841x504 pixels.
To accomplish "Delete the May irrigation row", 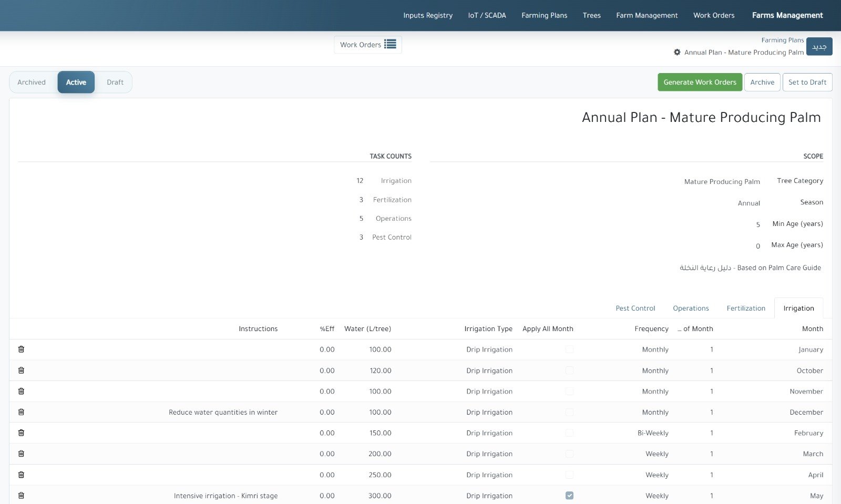I will tap(21, 496).
